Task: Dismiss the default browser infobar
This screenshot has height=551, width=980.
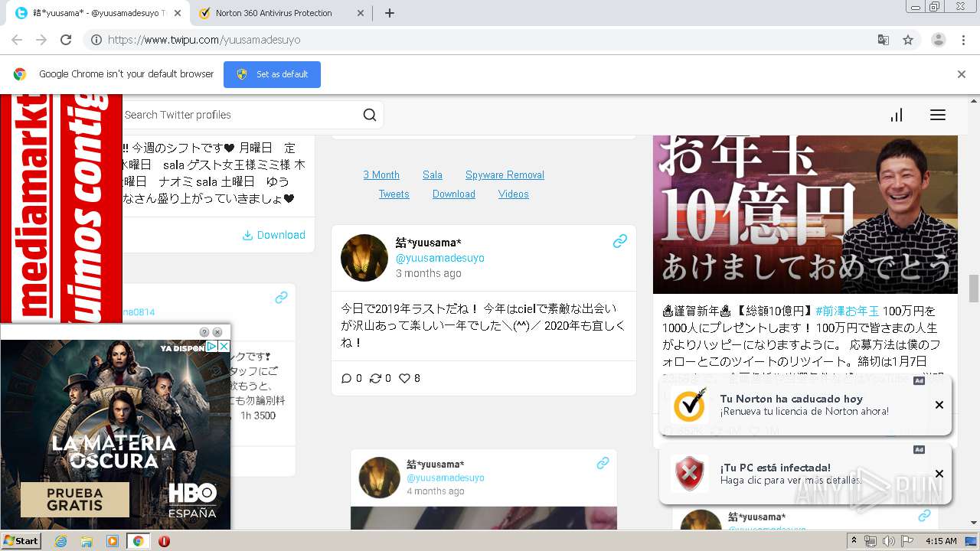Action: (x=962, y=74)
